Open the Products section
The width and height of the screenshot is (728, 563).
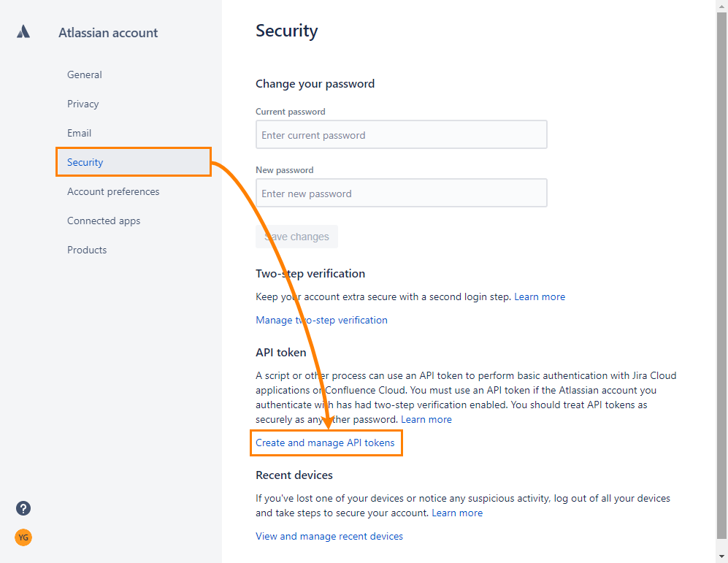coord(87,250)
